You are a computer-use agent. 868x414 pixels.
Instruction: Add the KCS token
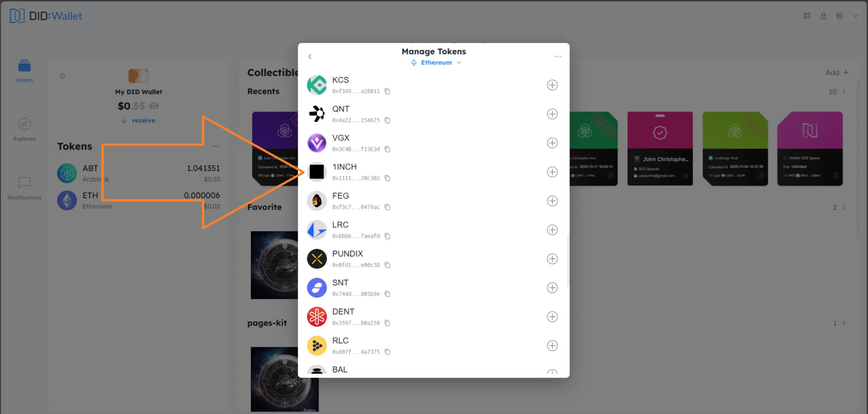click(x=552, y=85)
